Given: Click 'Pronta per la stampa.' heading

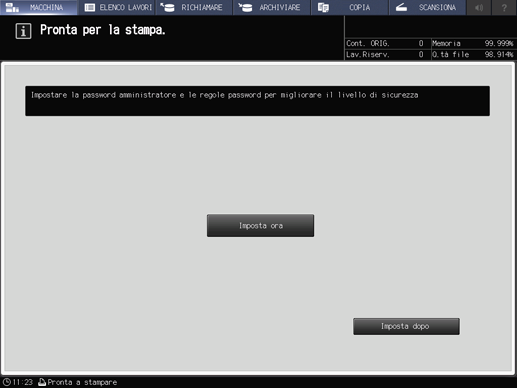Looking at the screenshot, I should click(103, 30).
